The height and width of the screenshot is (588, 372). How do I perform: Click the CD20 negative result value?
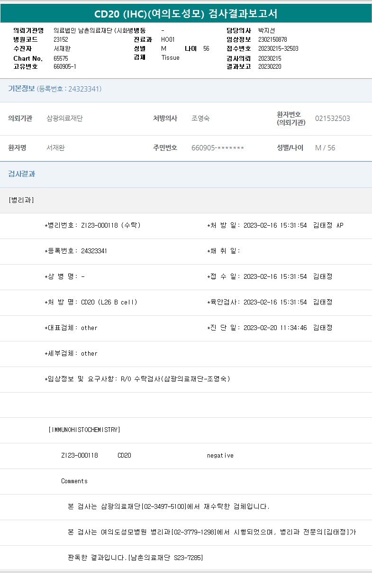pos(220,456)
